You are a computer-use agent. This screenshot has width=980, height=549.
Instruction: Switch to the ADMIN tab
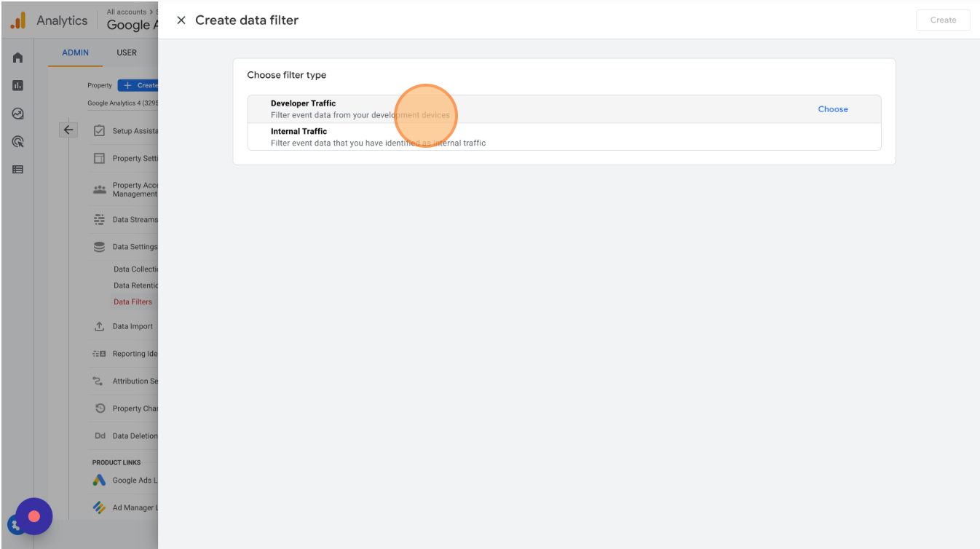(76, 52)
